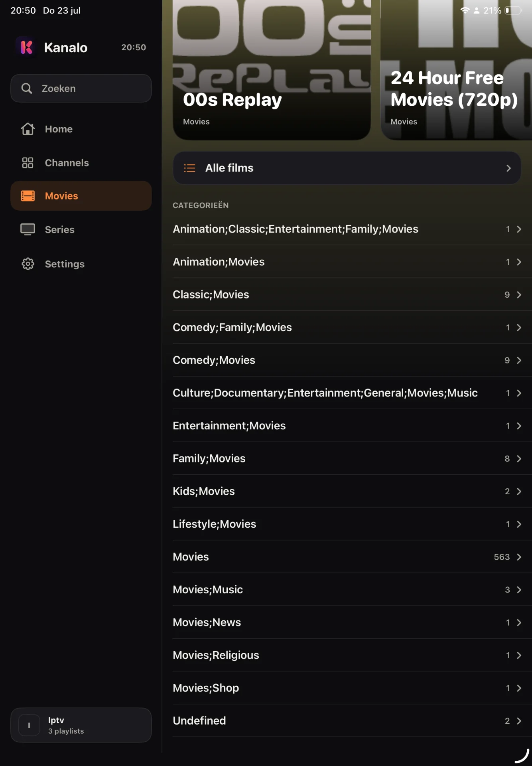Select the Movies sidebar label
The image size is (532, 766).
point(61,196)
